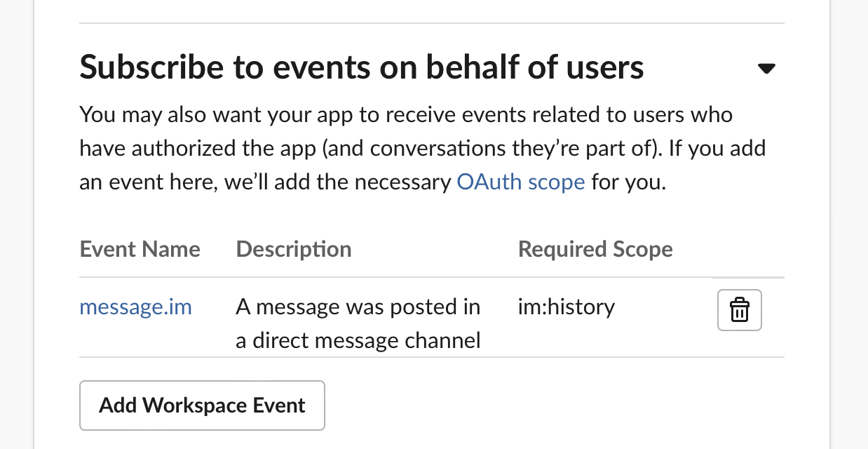Collapse the Subscribe to events section arrow
The height and width of the screenshot is (449, 868).
[766, 68]
